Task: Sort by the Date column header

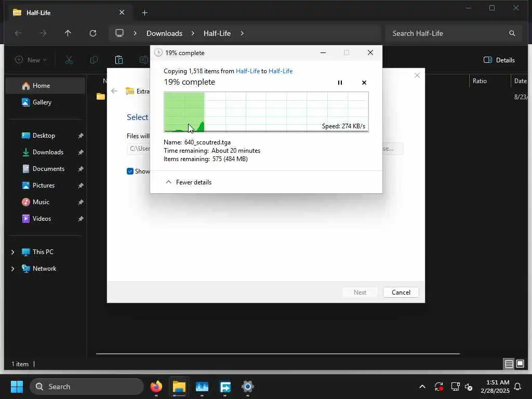Action: 520,81
